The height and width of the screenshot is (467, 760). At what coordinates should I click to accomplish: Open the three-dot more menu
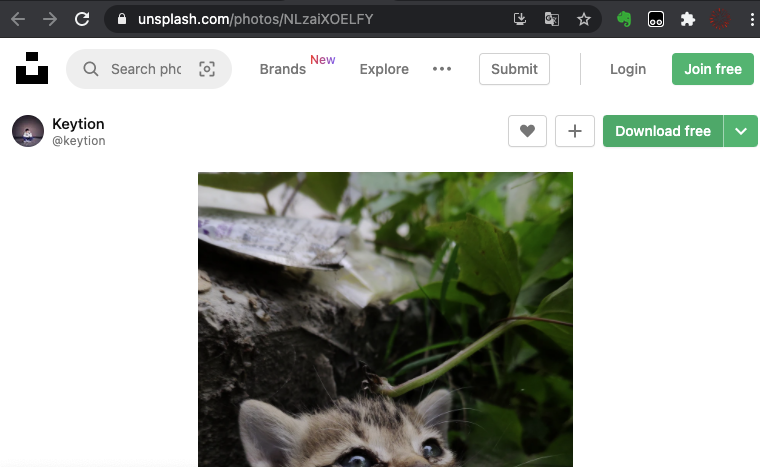(x=442, y=69)
